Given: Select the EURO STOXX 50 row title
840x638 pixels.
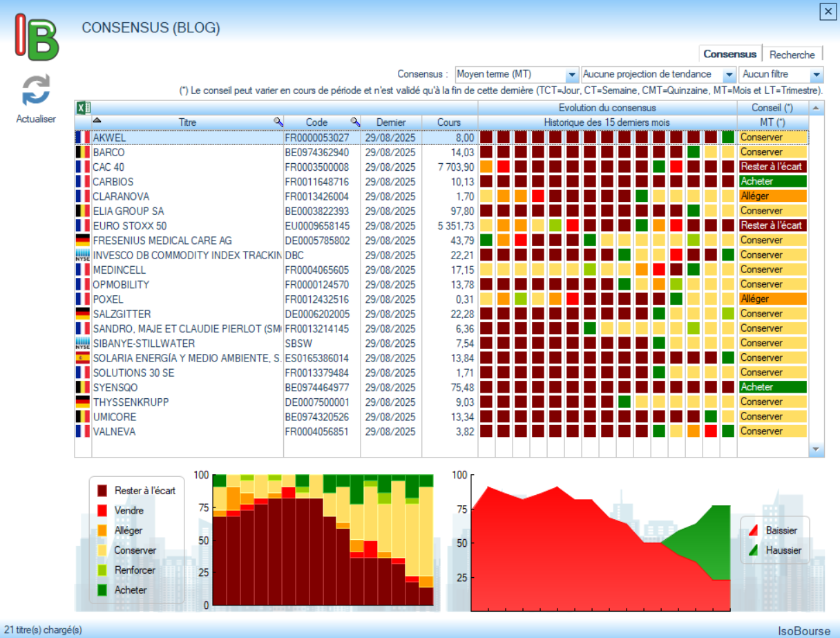Looking at the screenshot, I should click(130, 226).
